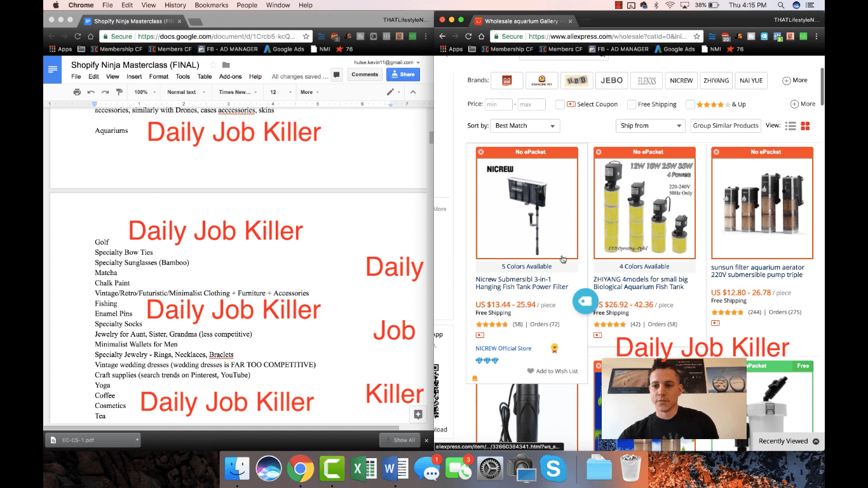Image resolution: width=868 pixels, height=488 pixels.
Task: Click the Explore button at document bottom corner
Action: [417, 414]
